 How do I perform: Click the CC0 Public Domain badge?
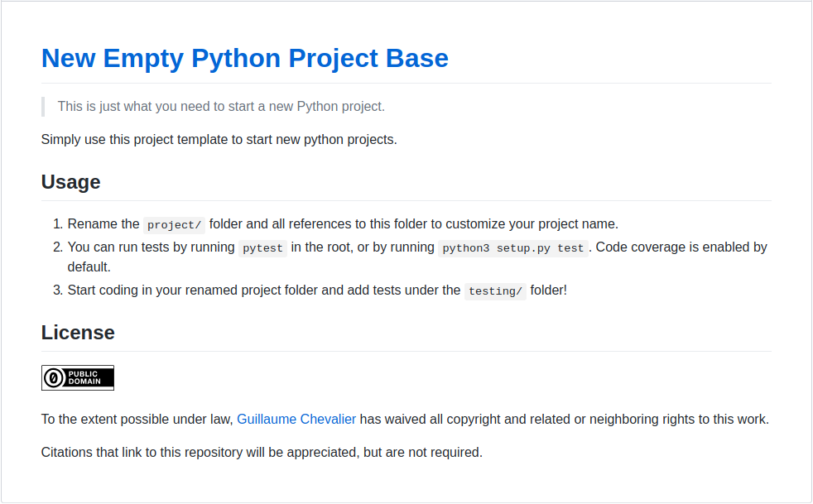77,377
